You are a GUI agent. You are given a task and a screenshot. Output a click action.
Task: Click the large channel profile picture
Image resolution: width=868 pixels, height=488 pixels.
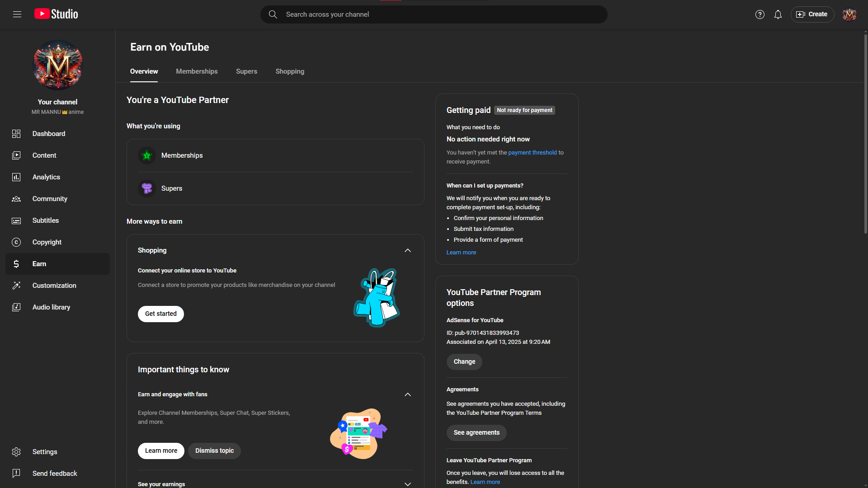pos(58,65)
